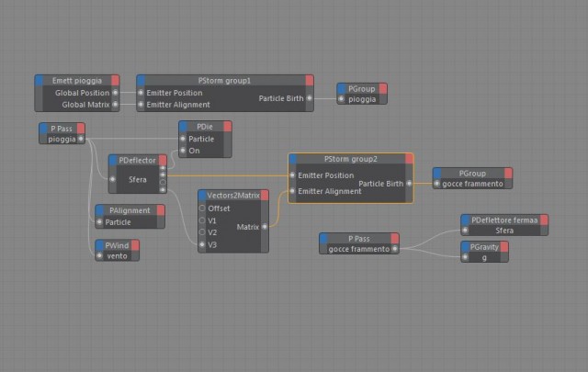
Task: Click the Sfera input port on PDeflettore fermaa
Action: (465, 231)
